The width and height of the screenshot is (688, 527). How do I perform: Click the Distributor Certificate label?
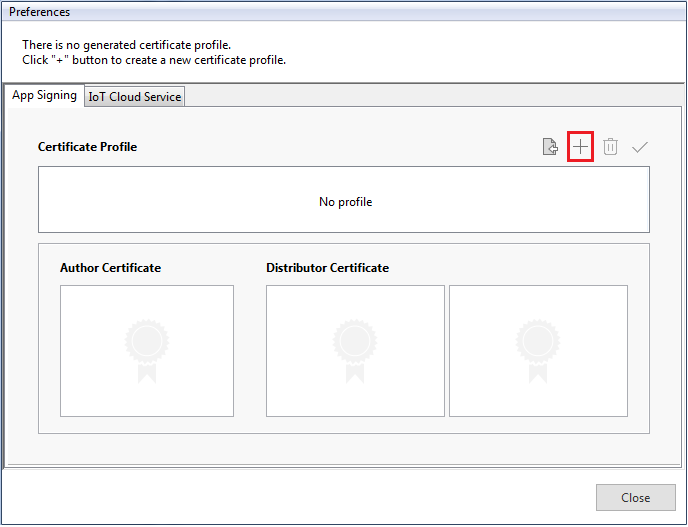[327, 268]
